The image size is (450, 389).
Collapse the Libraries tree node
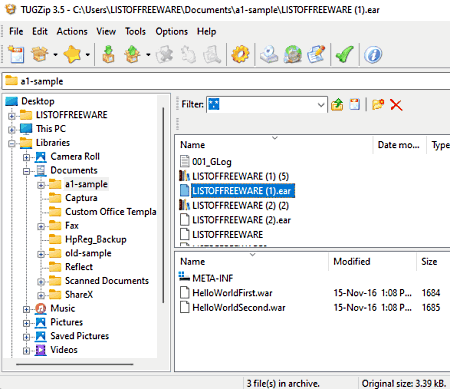12,144
